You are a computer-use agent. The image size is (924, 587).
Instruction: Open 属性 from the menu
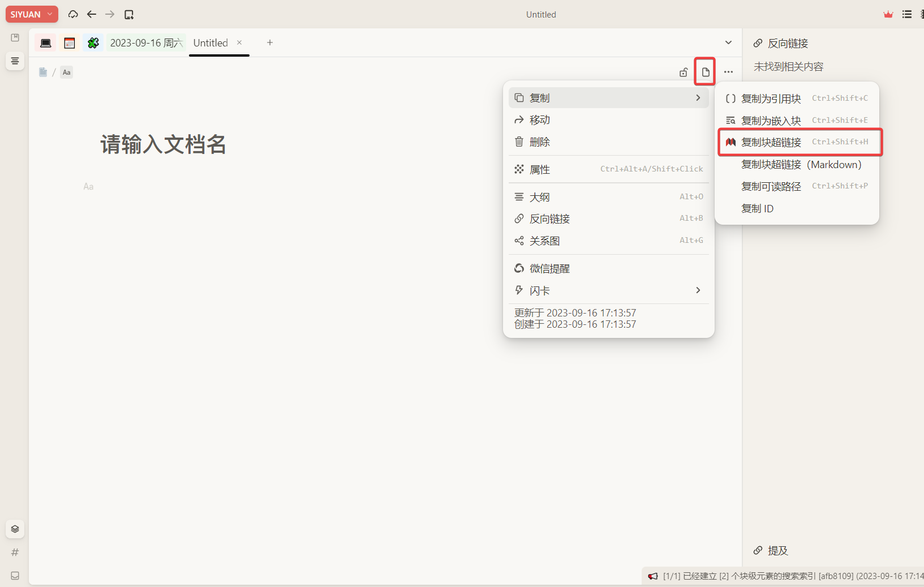tap(609, 169)
